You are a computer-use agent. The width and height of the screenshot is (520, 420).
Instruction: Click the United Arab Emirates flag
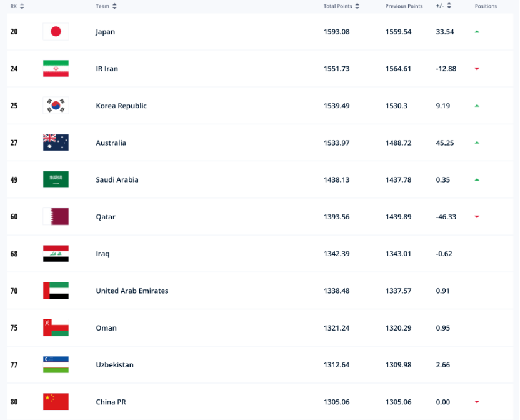click(56, 291)
